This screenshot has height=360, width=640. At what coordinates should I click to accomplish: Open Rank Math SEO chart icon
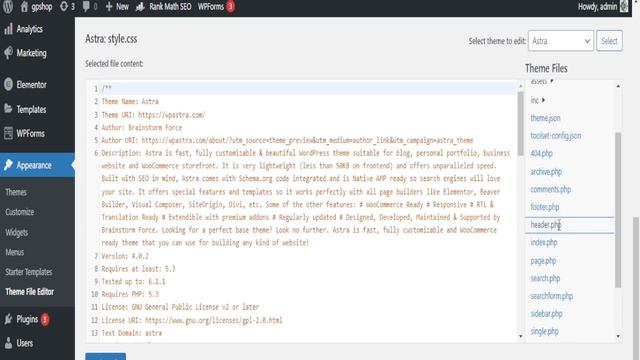point(140,7)
